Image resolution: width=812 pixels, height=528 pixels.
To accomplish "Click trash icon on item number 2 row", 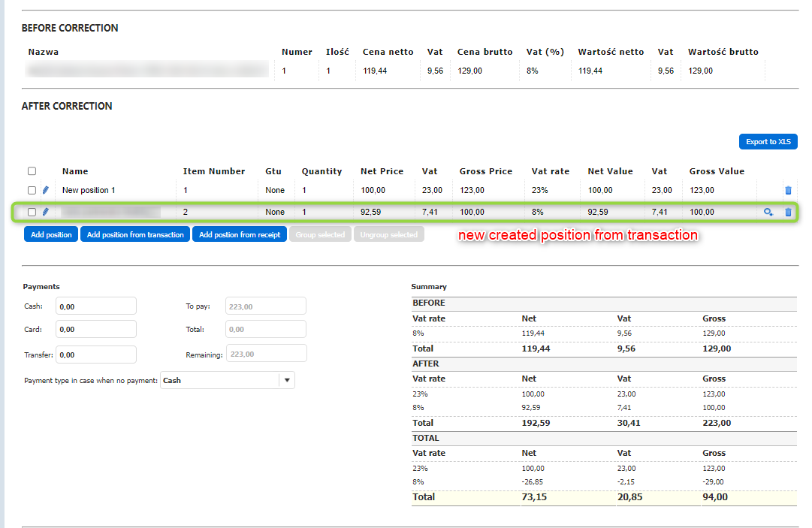I will tap(788, 213).
